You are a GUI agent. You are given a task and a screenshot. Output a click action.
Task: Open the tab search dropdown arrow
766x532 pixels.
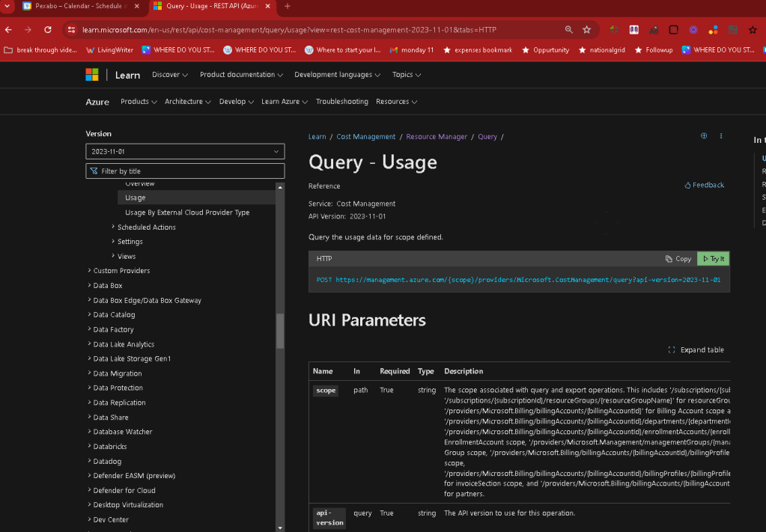[7, 6]
